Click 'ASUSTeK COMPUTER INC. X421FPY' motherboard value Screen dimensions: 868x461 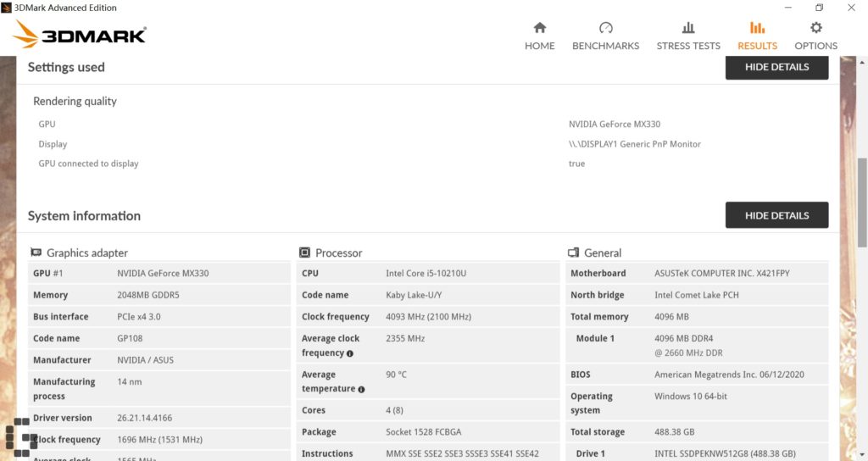coord(722,273)
